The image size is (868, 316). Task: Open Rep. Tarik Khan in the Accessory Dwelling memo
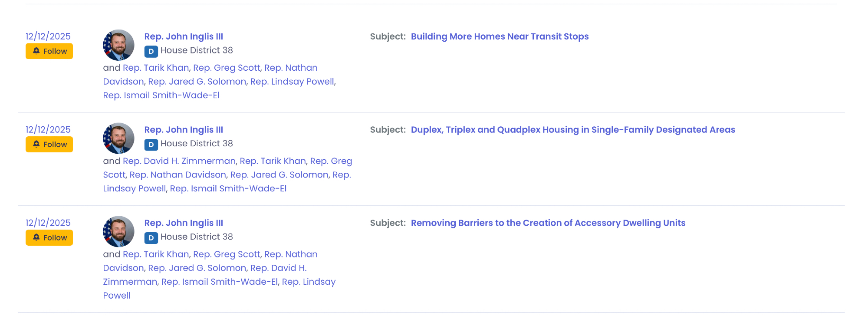coord(156,254)
